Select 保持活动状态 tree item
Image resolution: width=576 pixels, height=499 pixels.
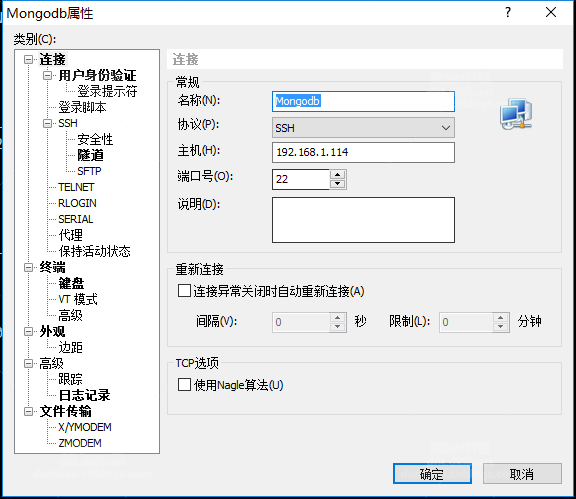(94, 251)
